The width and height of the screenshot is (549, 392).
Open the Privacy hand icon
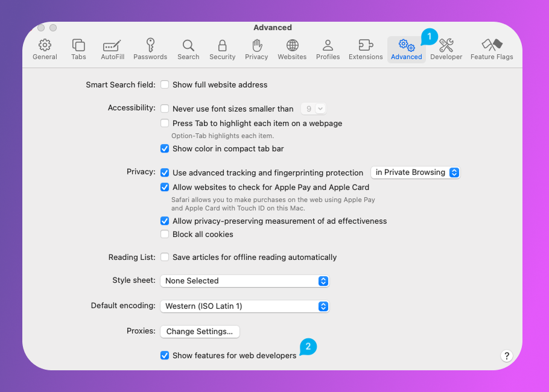click(x=256, y=46)
